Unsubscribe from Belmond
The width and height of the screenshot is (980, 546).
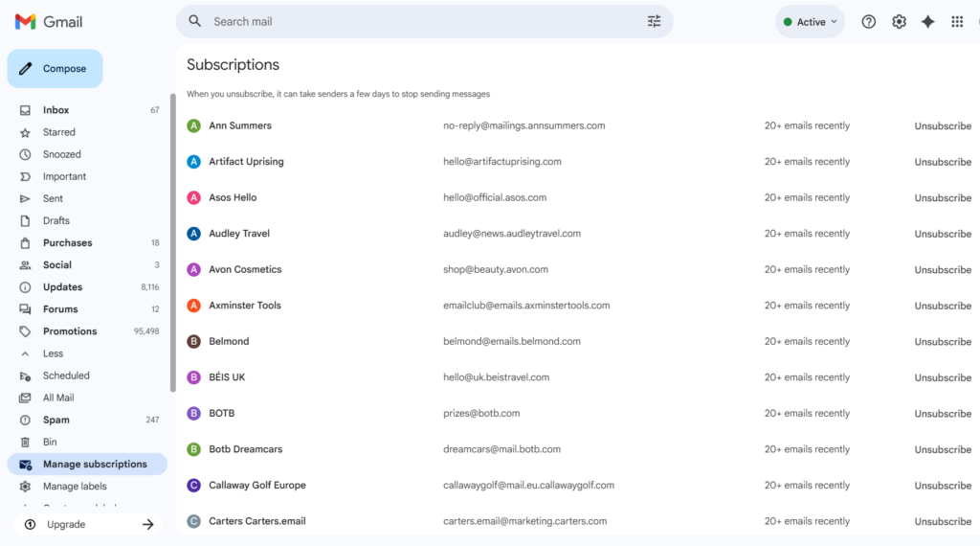943,341
